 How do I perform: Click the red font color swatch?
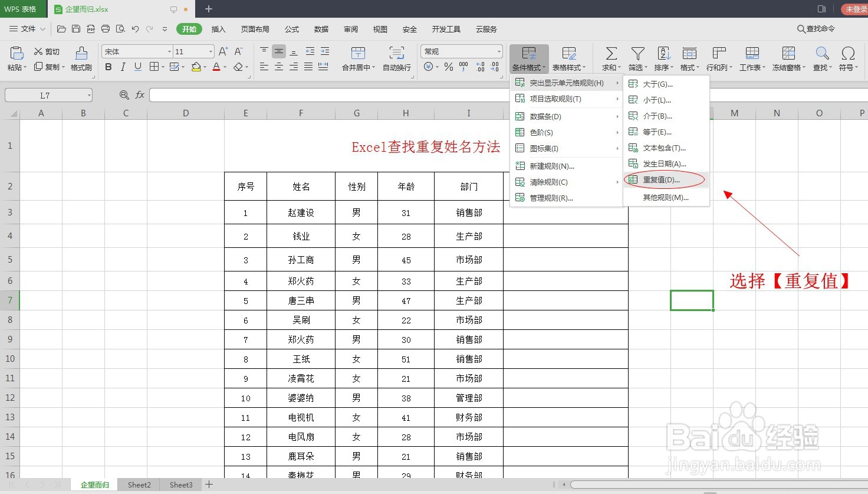[216, 67]
